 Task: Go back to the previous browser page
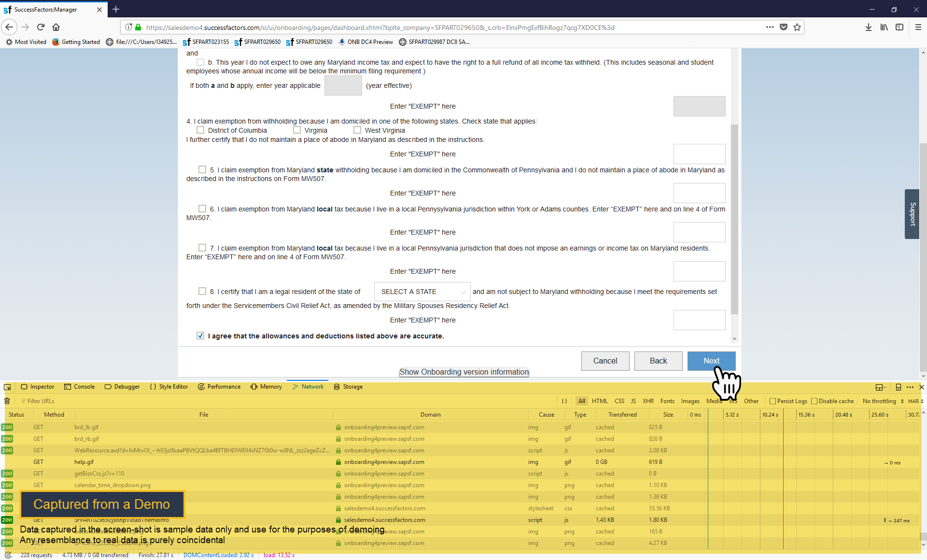pos(9,27)
